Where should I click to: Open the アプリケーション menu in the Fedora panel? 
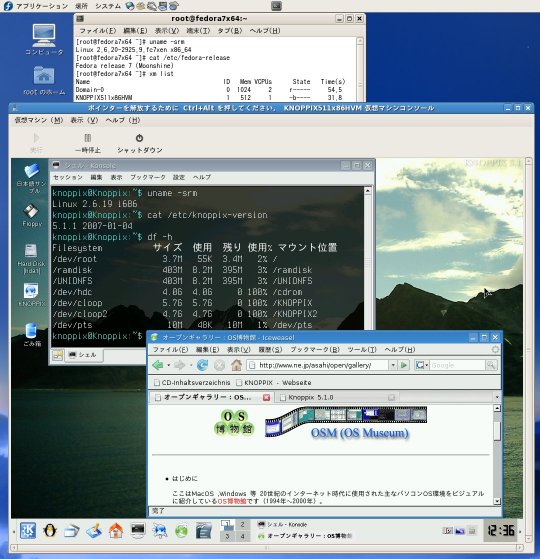click(42, 6)
